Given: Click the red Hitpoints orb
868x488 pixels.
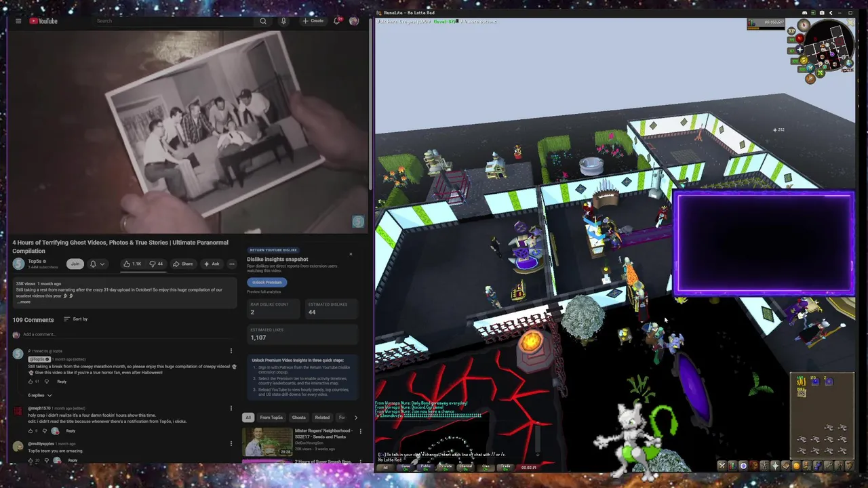Looking at the screenshot, I should pos(800,38).
